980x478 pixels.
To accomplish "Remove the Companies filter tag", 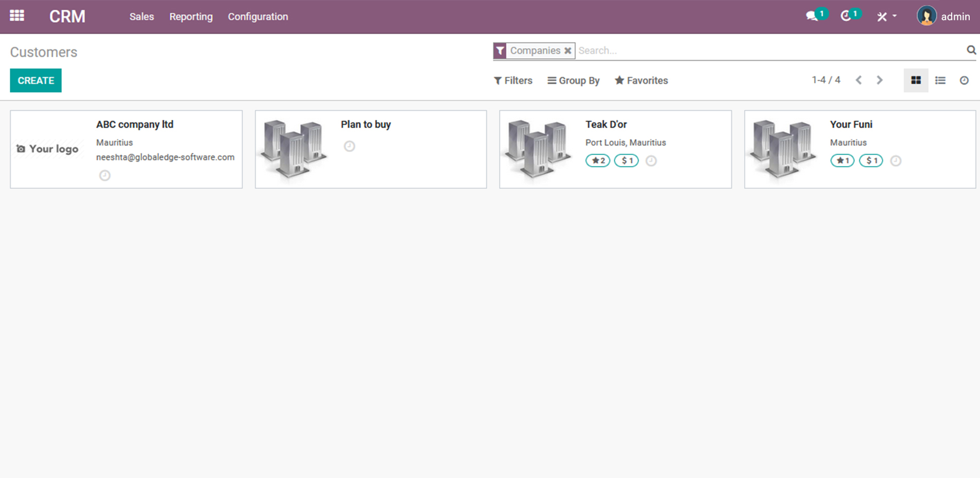I will pyautogui.click(x=568, y=50).
